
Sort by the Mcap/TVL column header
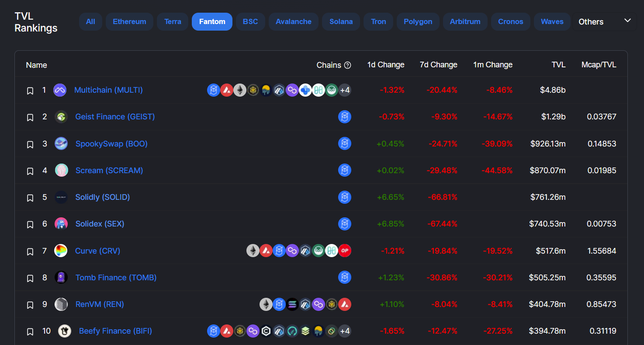click(599, 65)
